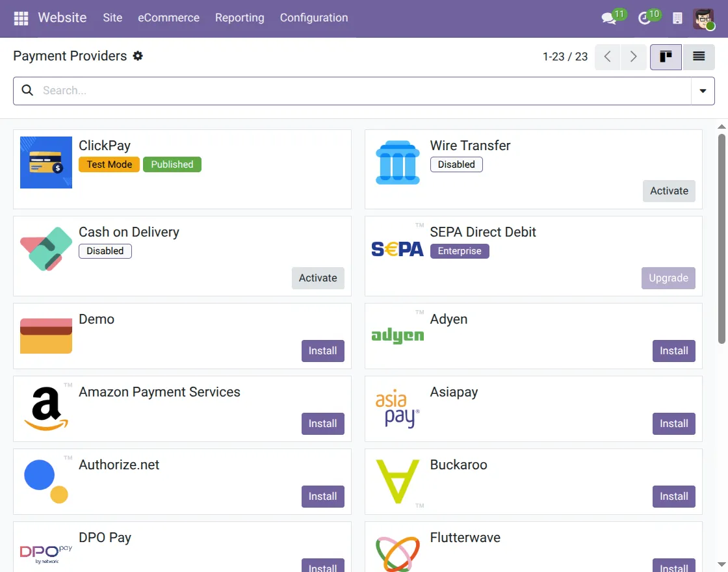Viewport: 728px width, 572px height.
Task: Click the SEPA Enterprise badge
Action: pos(460,251)
